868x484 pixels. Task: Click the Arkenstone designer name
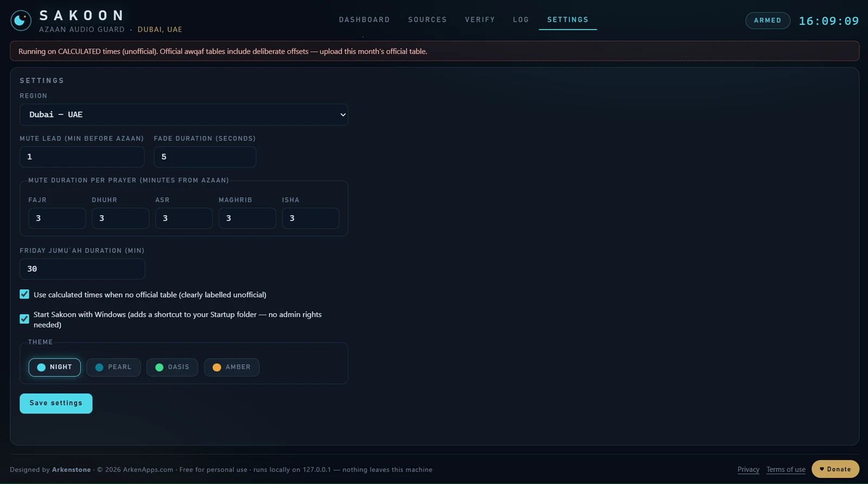[x=71, y=470]
